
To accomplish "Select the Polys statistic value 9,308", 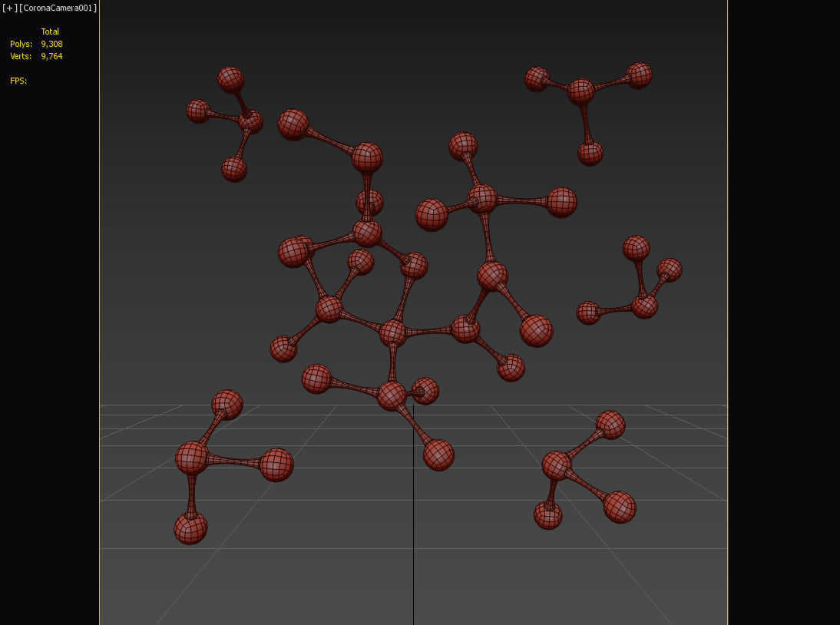I will [52, 44].
